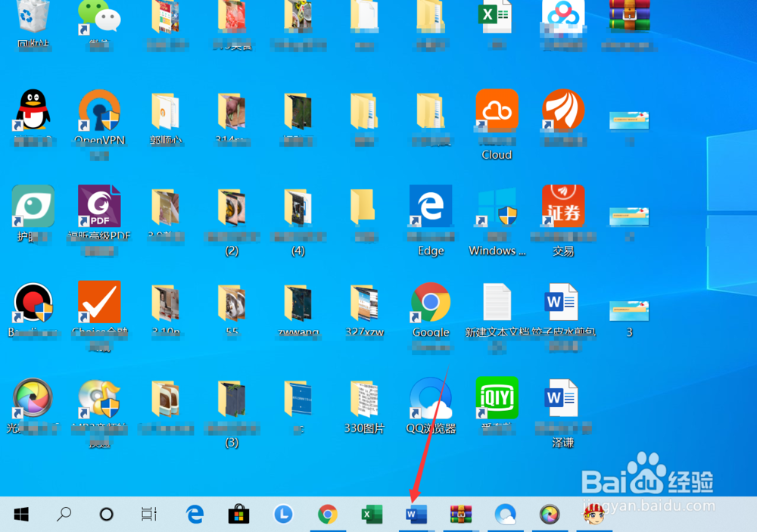Viewport: 757px width, 532px height.
Task: Open Cortana circle icon on taskbar
Action: pyautogui.click(x=106, y=515)
